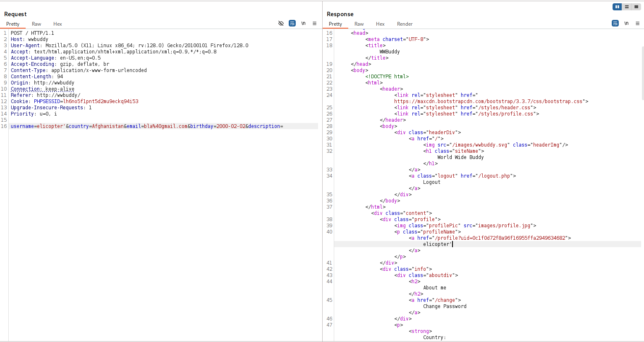This screenshot has width=644, height=342.
Task: Click the Response panel vertical scrollbar
Action: coord(642,72)
